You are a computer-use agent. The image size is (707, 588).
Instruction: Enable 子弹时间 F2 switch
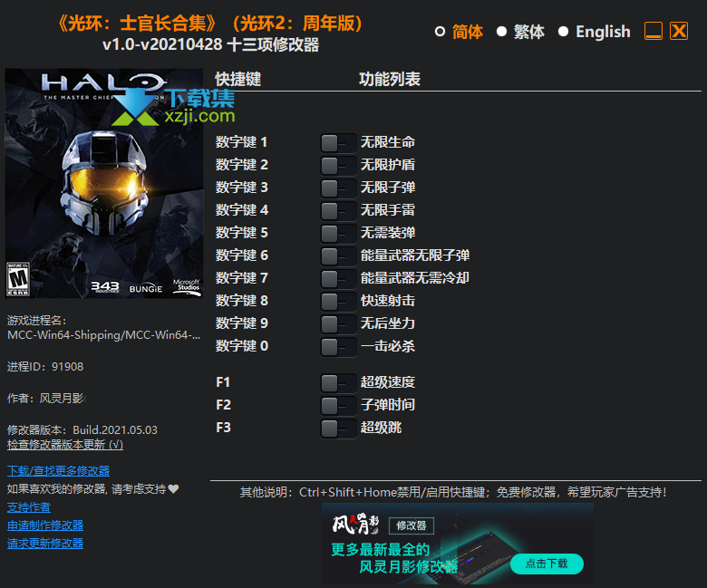tap(338, 406)
